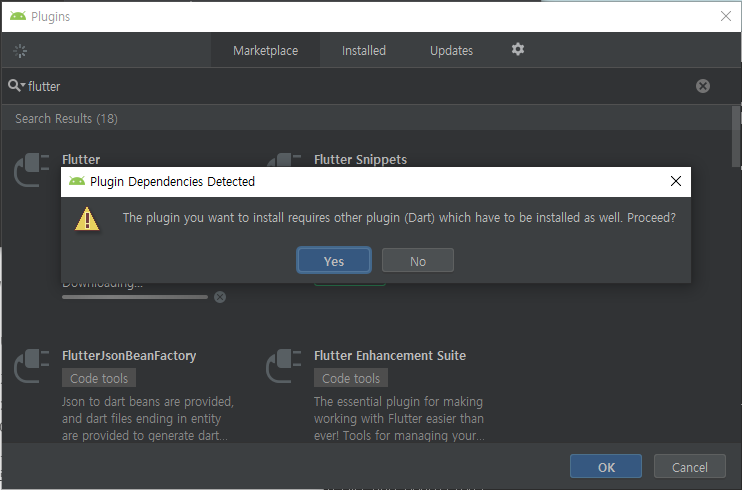Click the Android icon in Plugins title
The height and width of the screenshot is (490, 742).
coord(18,16)
